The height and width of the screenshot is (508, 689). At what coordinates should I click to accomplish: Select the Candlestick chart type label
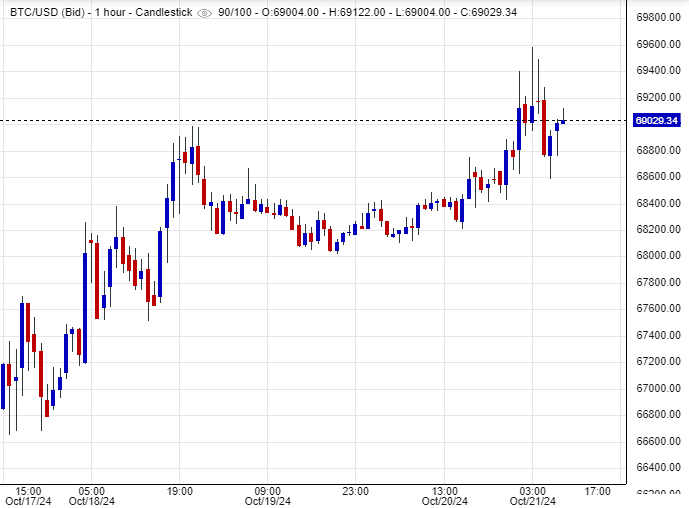point(163,12)
